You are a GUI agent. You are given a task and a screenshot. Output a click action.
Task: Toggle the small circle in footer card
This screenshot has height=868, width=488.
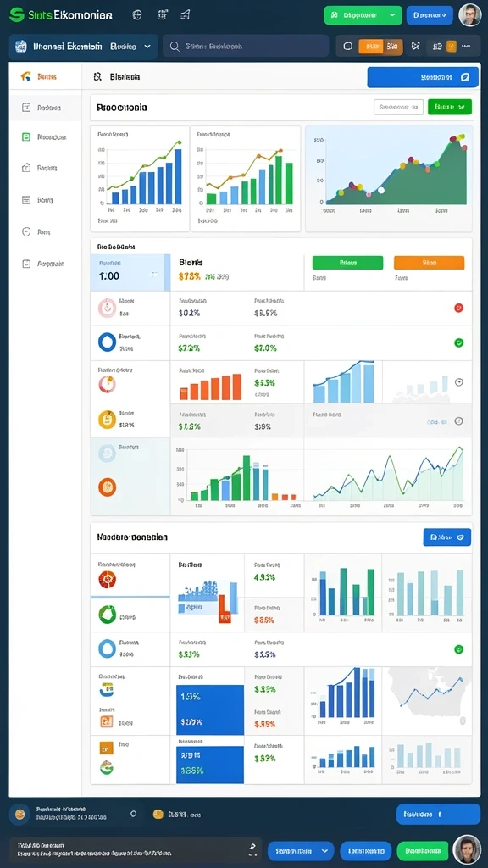pyautogui.click(x=133, y=814)
